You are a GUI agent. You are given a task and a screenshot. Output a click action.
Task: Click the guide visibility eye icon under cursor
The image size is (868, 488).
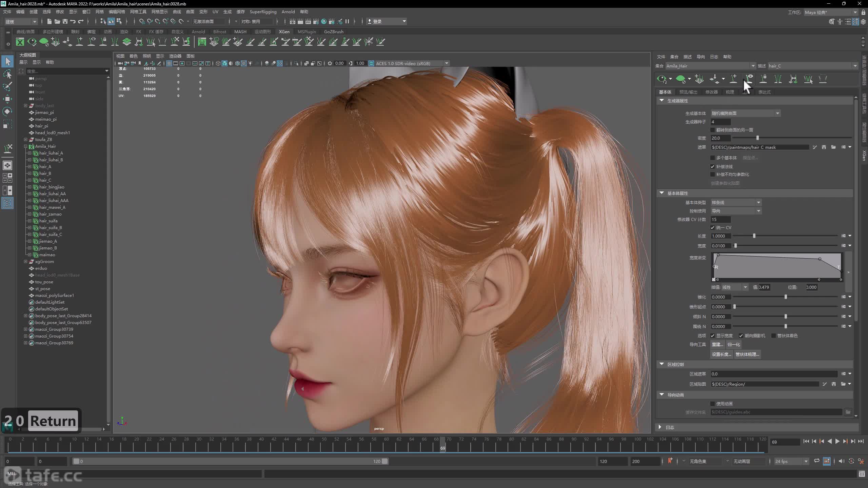tap(749, 79)
